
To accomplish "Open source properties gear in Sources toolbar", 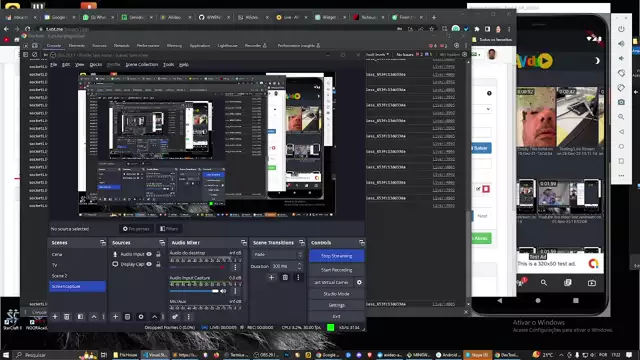I will [141, 316].
